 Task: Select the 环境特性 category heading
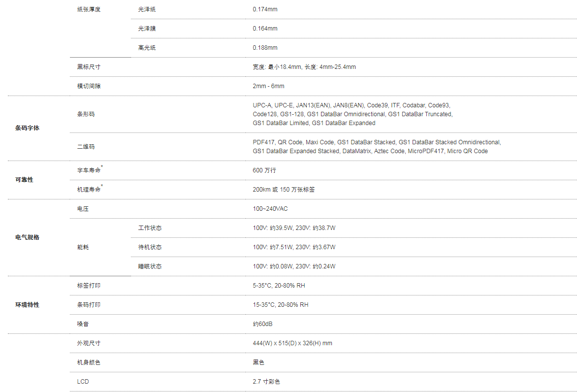(x=27, y=305)
